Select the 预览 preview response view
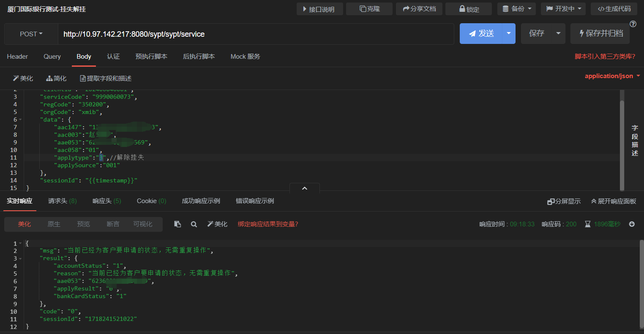Image resolution: width=644 pixels, height=334 pixels. pos(83,224)
